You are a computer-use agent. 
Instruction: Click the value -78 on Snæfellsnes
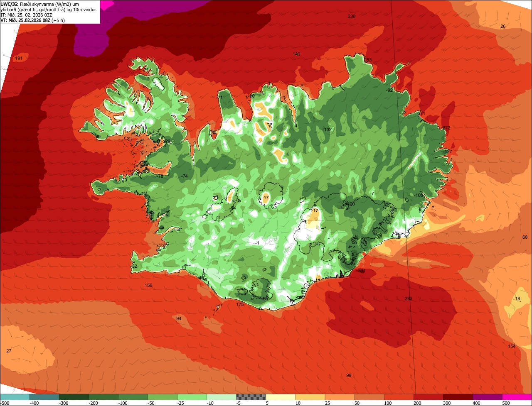[160, 176]
